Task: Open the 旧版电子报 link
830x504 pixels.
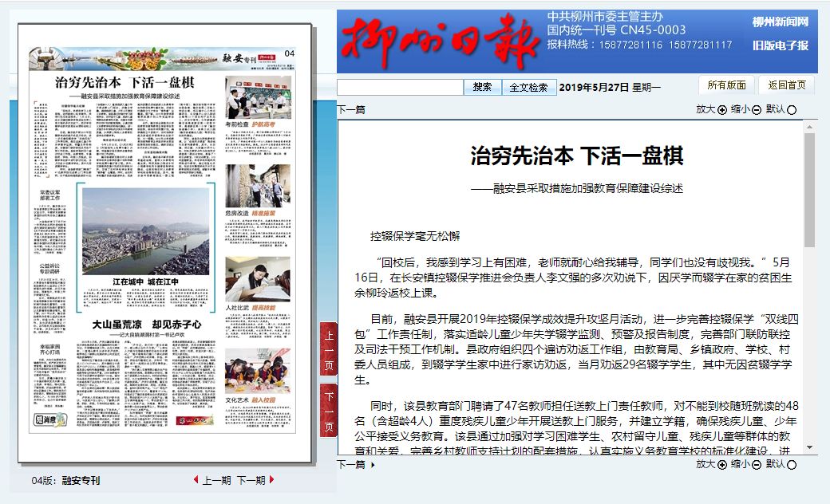Action: tap(780, 45)
